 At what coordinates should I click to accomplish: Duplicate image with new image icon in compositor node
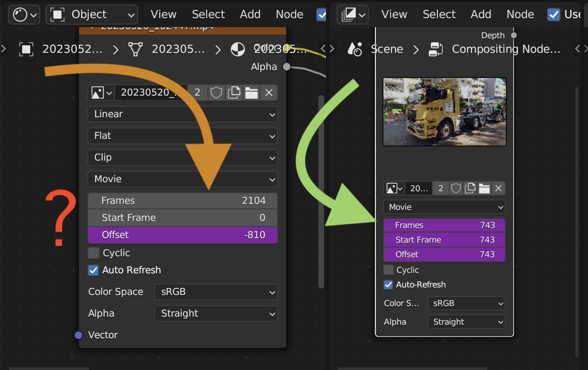coord(470,188)
